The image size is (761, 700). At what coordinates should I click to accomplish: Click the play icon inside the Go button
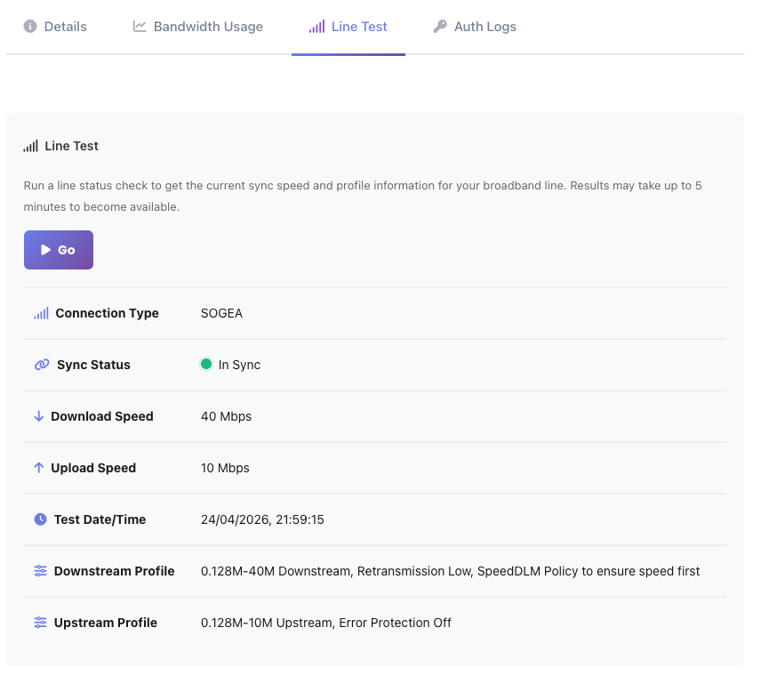(45, 250)
